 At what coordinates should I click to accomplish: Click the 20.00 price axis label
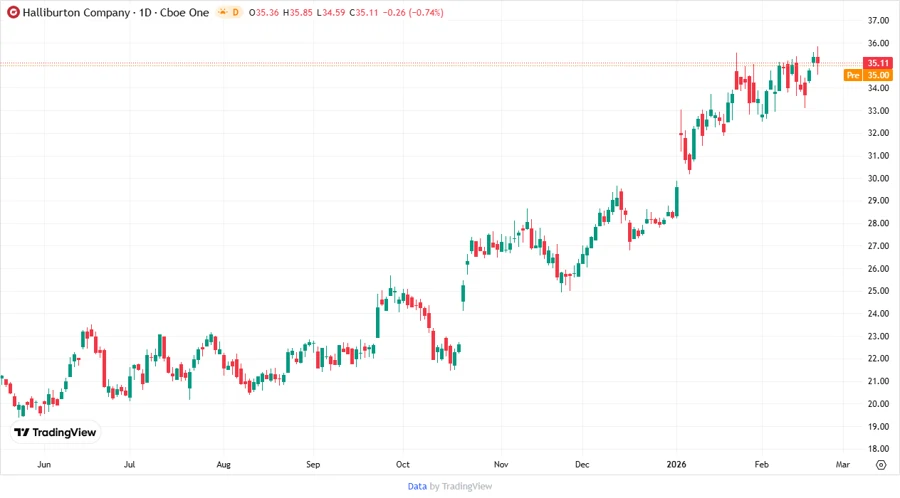[x=878, y=403]
